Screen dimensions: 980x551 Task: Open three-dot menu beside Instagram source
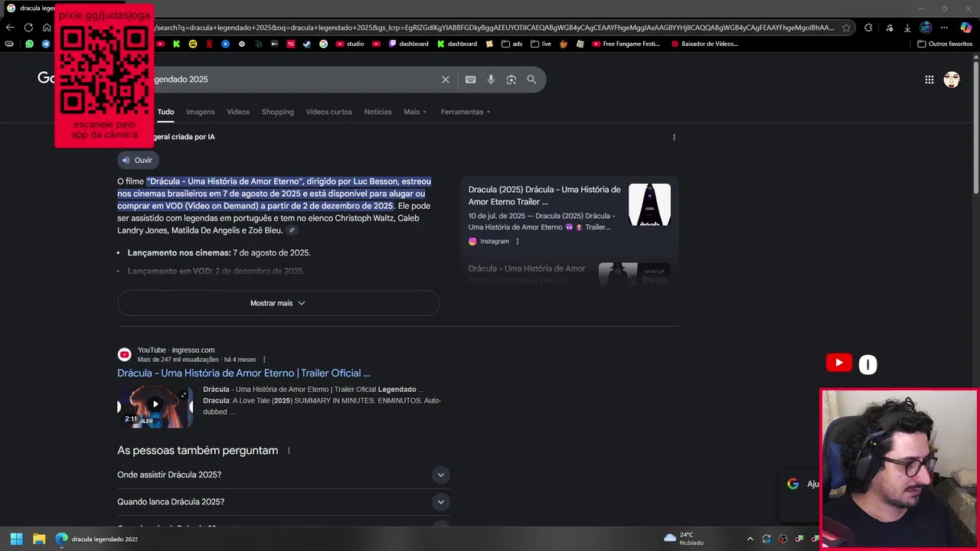pyautogui.click(x=518, y=241)
